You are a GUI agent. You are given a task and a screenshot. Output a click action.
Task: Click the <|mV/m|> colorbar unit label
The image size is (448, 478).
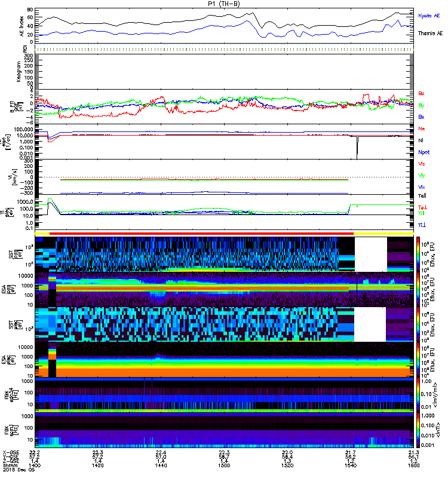pos(435,394)
